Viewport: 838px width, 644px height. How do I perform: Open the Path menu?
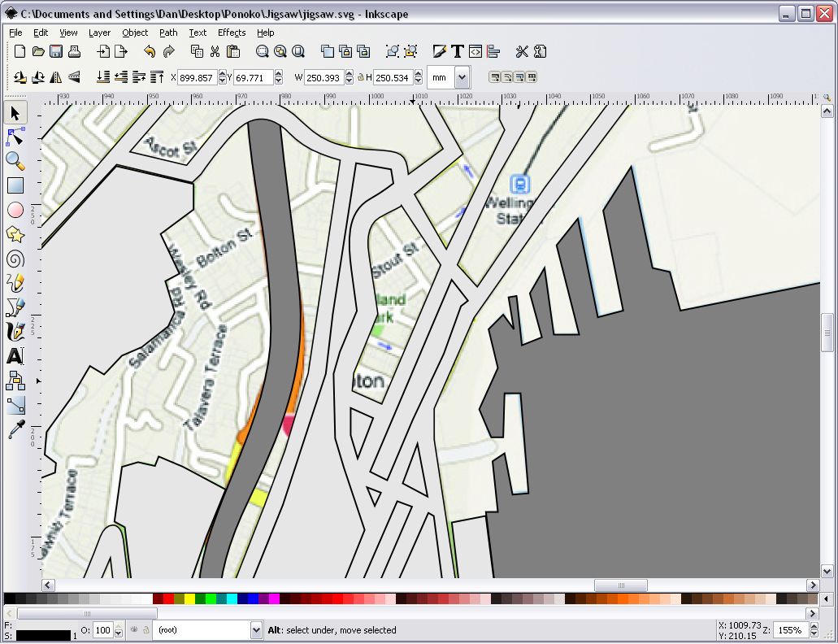(x=168, y=33)
